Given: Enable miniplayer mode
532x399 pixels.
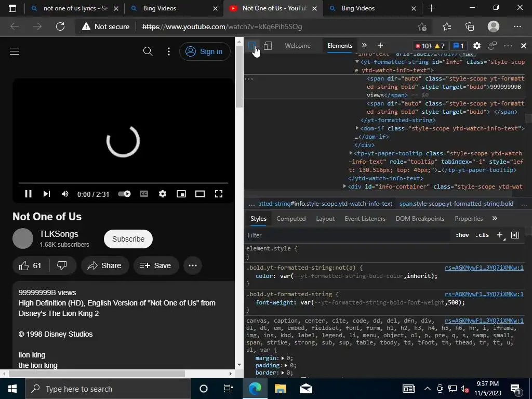Looking at the screenshot, I should tap(181, 194).
